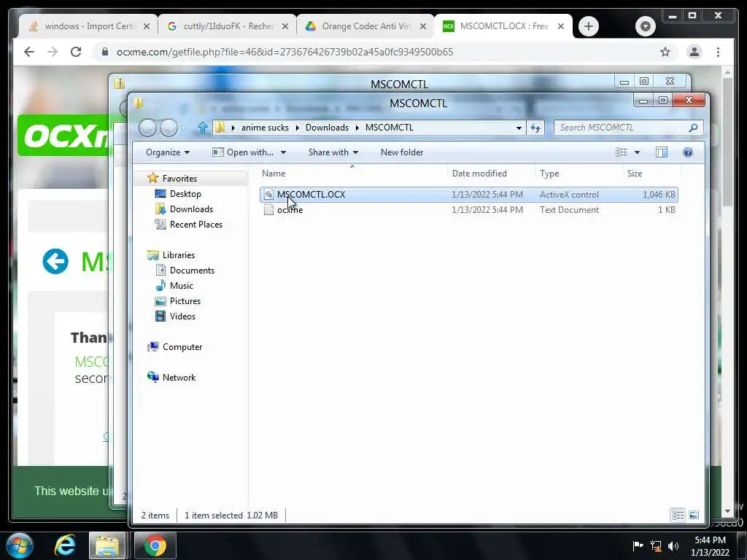The image size is (747, 560).
Task: Create a New folder
Action: coord(402,152)
